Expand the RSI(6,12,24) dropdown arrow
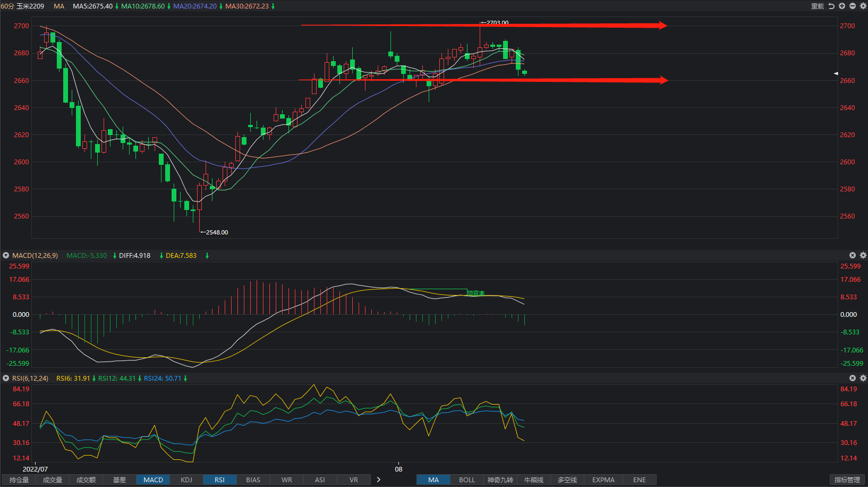This screenshot has height=487, width=868. pyautogui.click(x=6, y=379)
